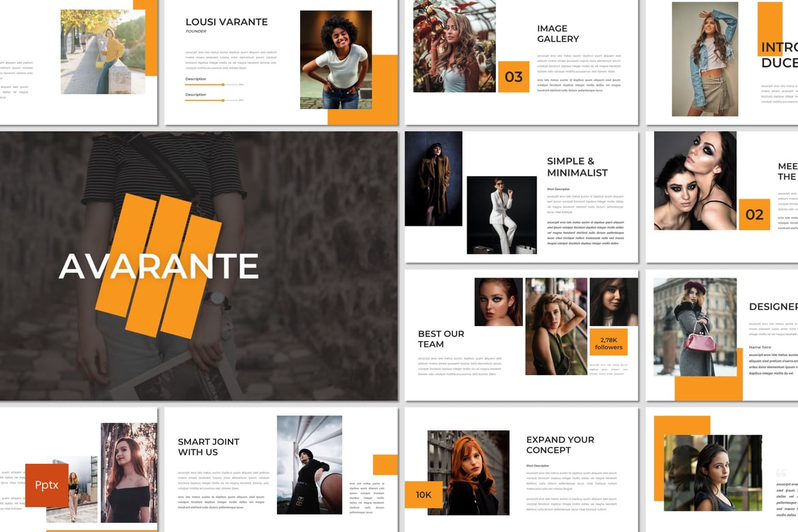Select photo of woman in white suit

pos(502,216)
